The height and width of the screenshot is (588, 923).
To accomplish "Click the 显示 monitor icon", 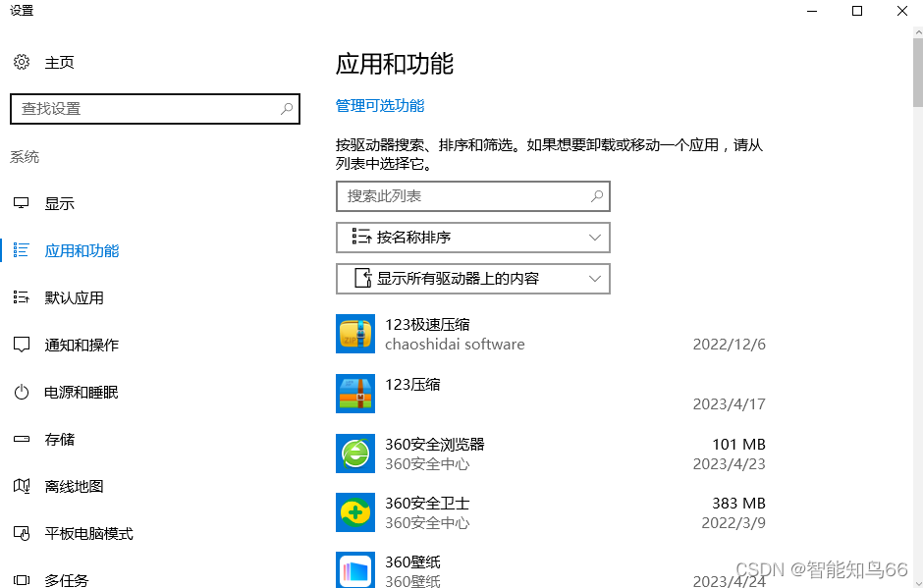I will click(22, 203).
